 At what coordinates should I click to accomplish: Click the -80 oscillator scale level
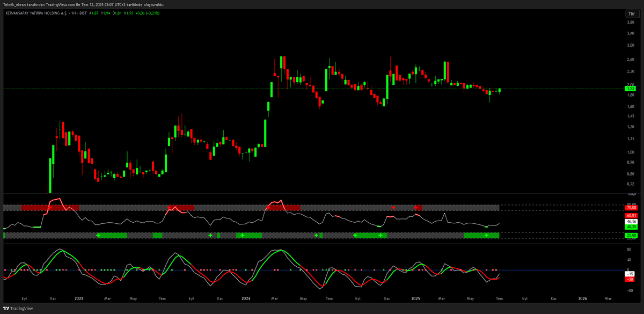(x=630, y=290)
